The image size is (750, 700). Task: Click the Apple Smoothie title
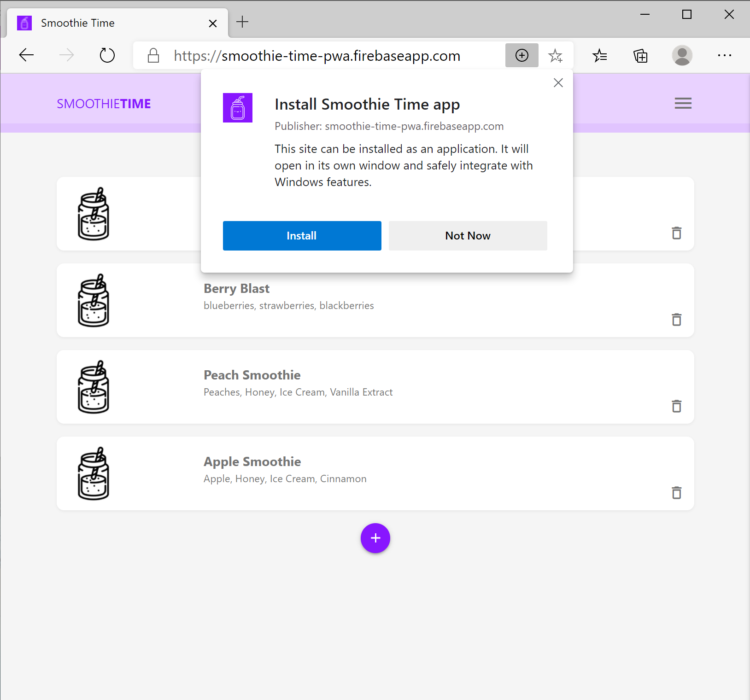click(252, 462)
